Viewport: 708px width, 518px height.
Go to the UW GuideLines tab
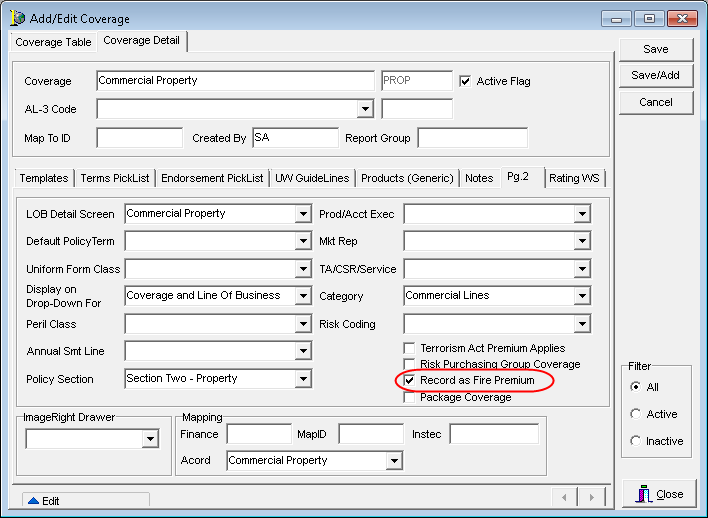(312, 178)
